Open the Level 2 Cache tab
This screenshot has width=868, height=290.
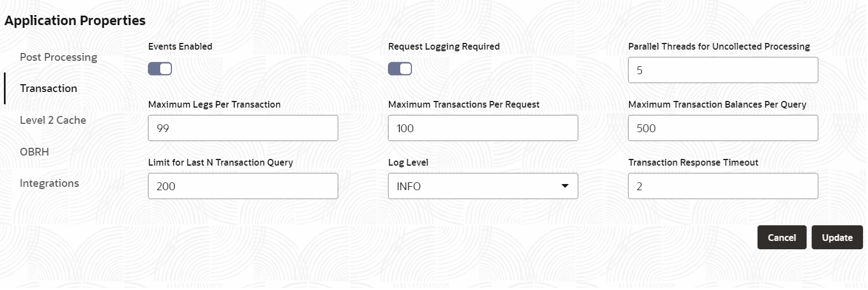[53, 120]
